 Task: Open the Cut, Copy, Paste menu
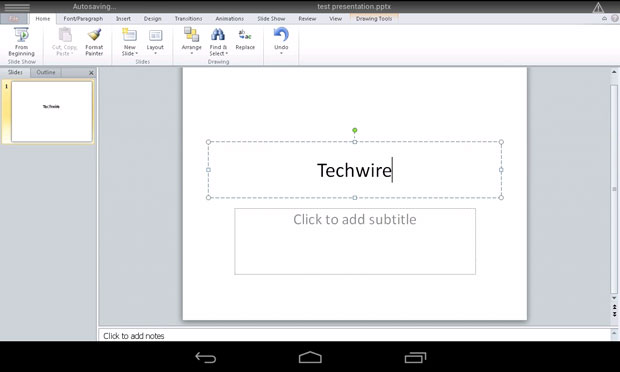point(64,42)
